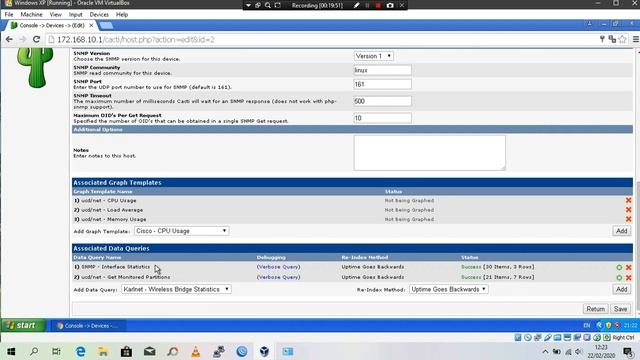
Task: Open the recorder pencil annotation tool
Action: (x=356, y=5)
